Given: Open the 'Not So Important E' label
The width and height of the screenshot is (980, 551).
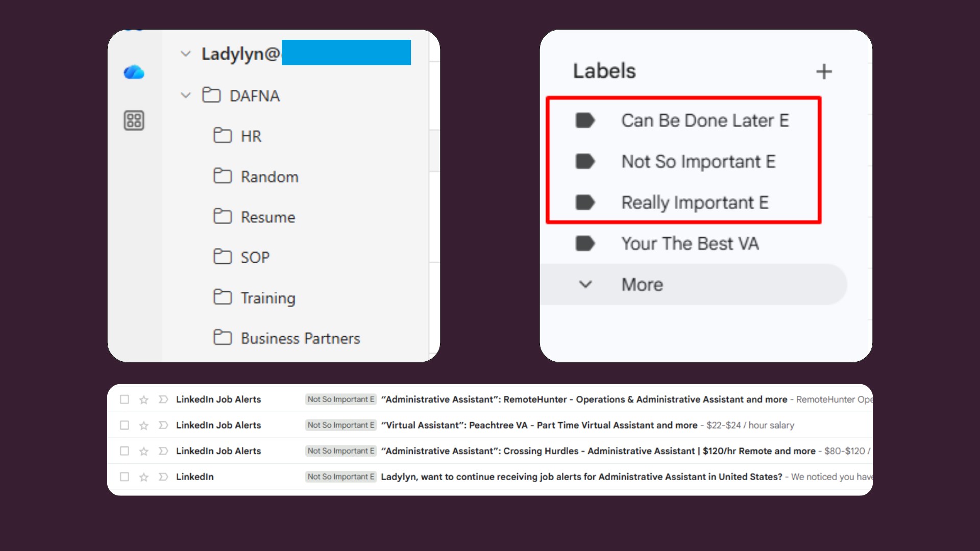Looking at the screenshot, I should pyautogui.click(x=698, y=161).
